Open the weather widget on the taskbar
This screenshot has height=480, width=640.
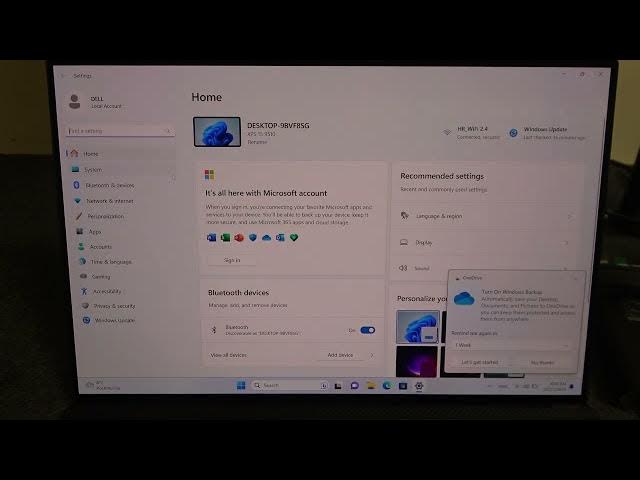103,385
